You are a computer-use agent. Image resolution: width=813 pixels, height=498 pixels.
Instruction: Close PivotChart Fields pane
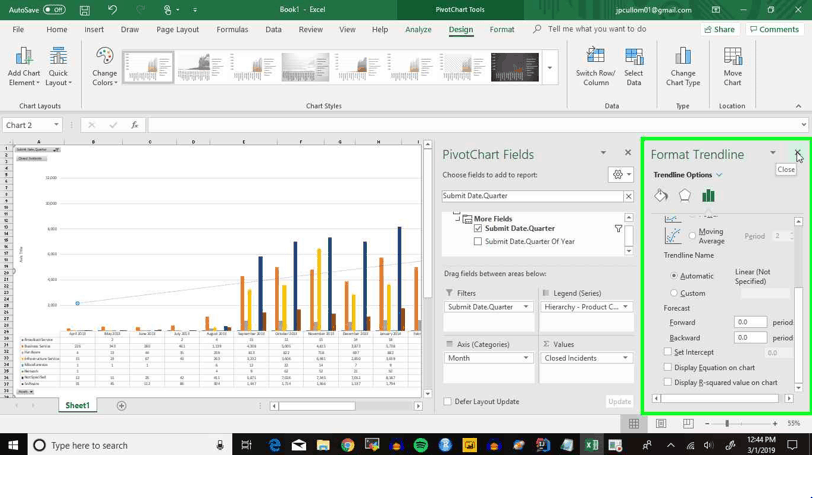tap(628, 153)
